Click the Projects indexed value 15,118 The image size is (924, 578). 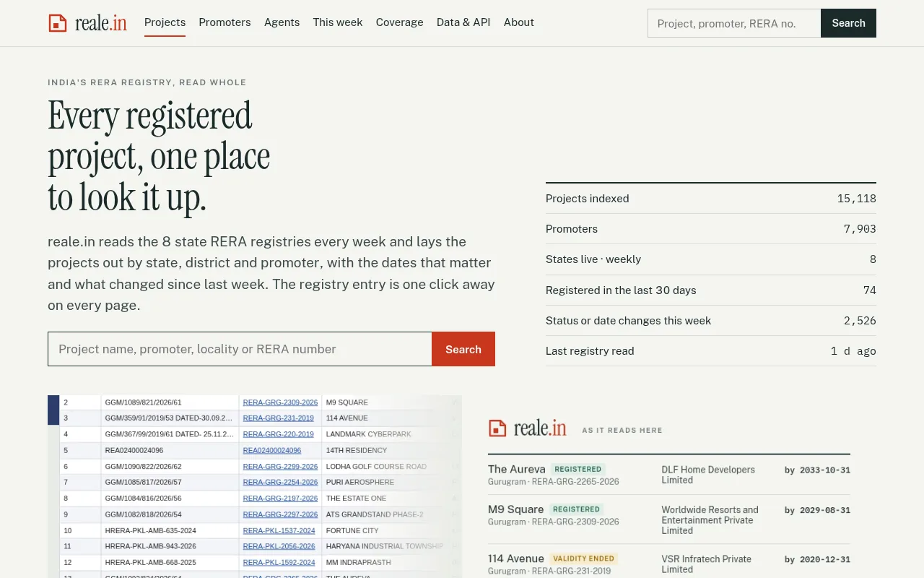pos(856,199)
